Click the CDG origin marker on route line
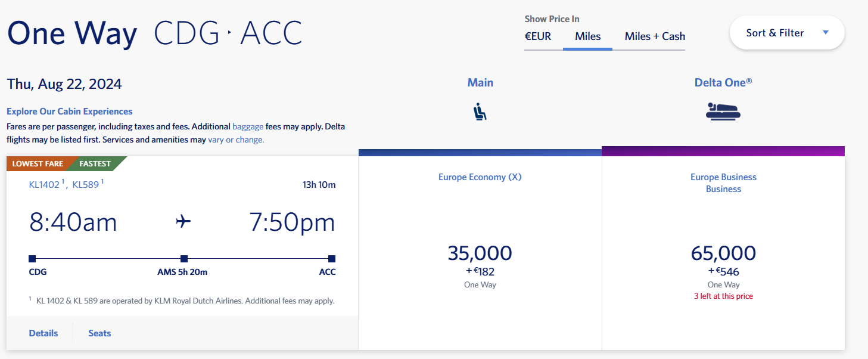868x359 pixels. tap(32, 259)
